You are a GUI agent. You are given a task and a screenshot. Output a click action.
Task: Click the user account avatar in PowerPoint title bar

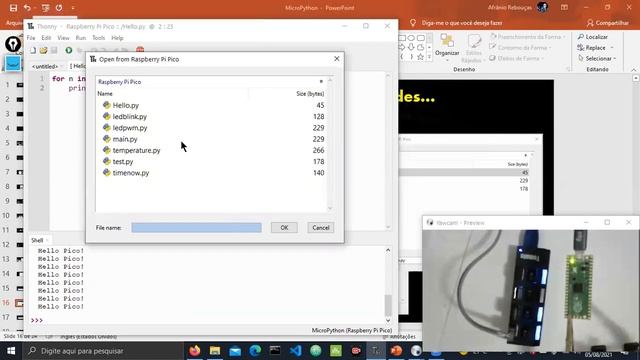pos(542,7)
